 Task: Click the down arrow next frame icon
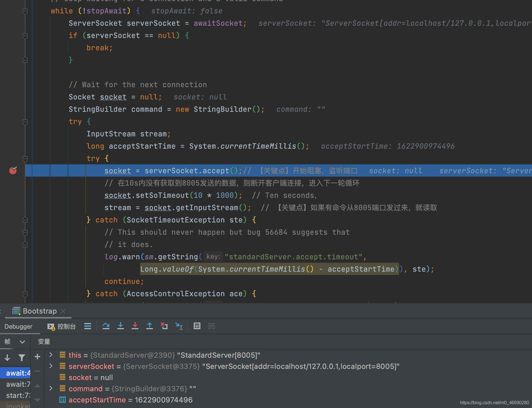8,357
